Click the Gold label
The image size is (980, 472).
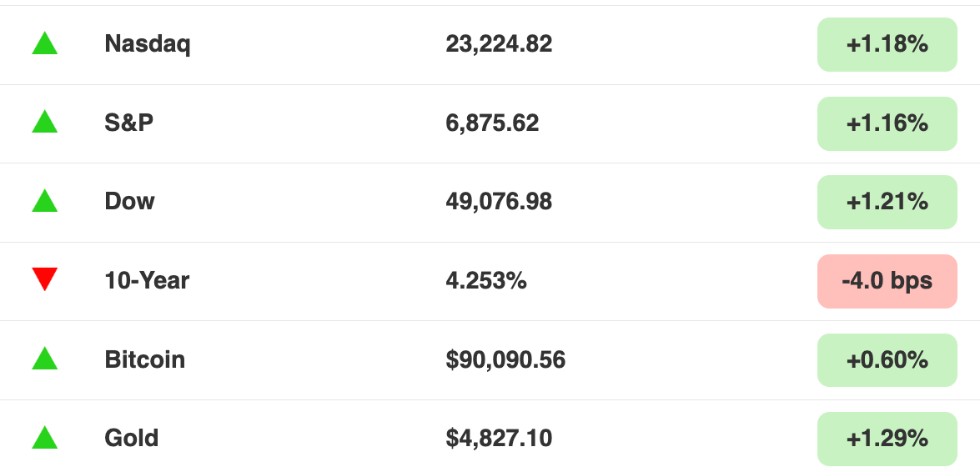131,439
